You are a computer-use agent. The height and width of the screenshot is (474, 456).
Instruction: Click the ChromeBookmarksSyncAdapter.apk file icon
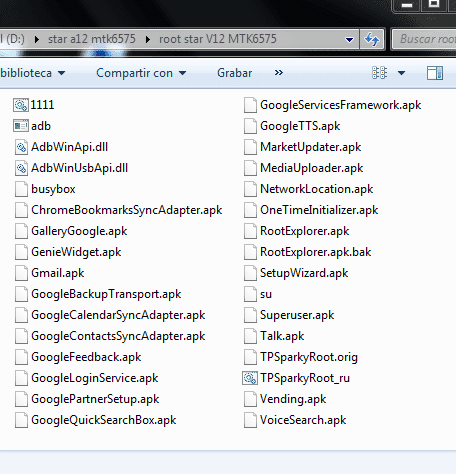coord(21,210)
